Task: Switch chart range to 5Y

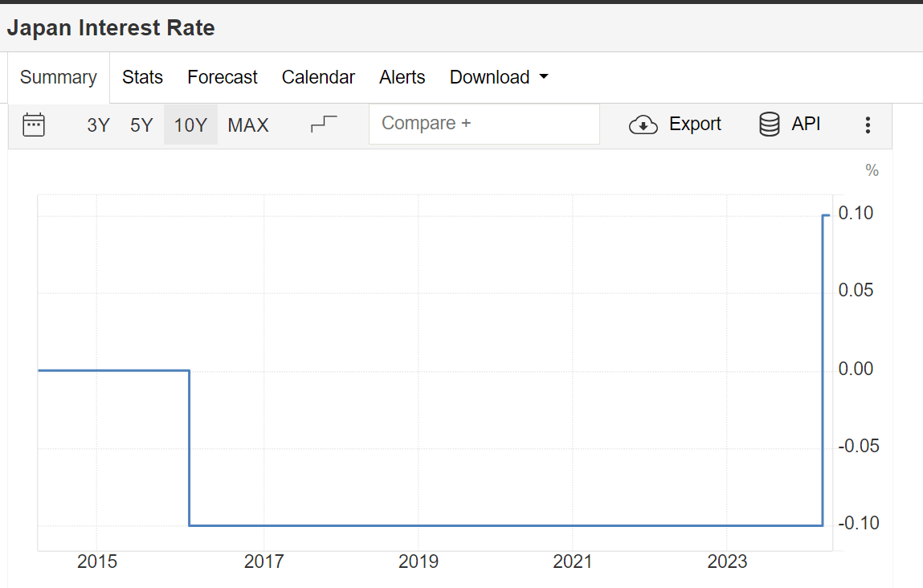Action: [x=141, y=125]
